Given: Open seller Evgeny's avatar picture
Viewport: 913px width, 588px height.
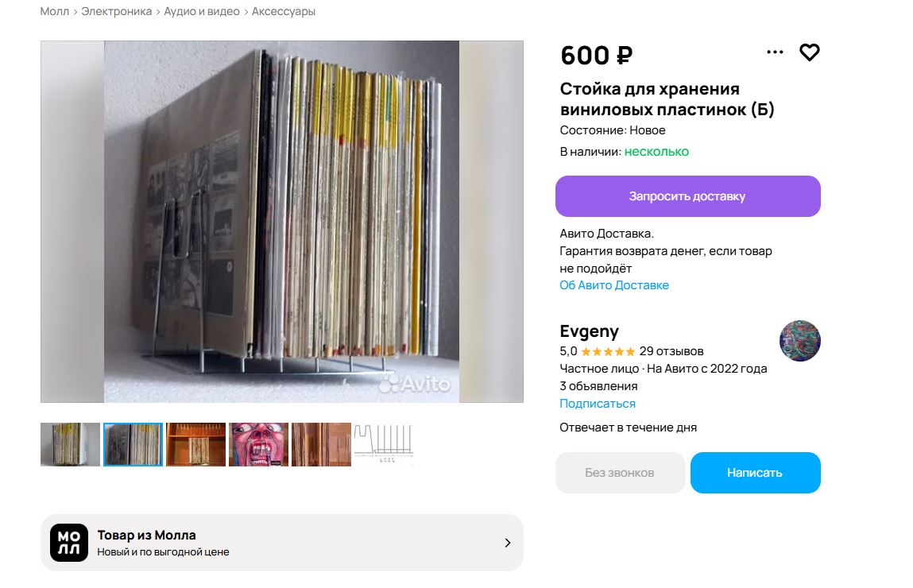Looking at the screenshot, I should 799,341.
